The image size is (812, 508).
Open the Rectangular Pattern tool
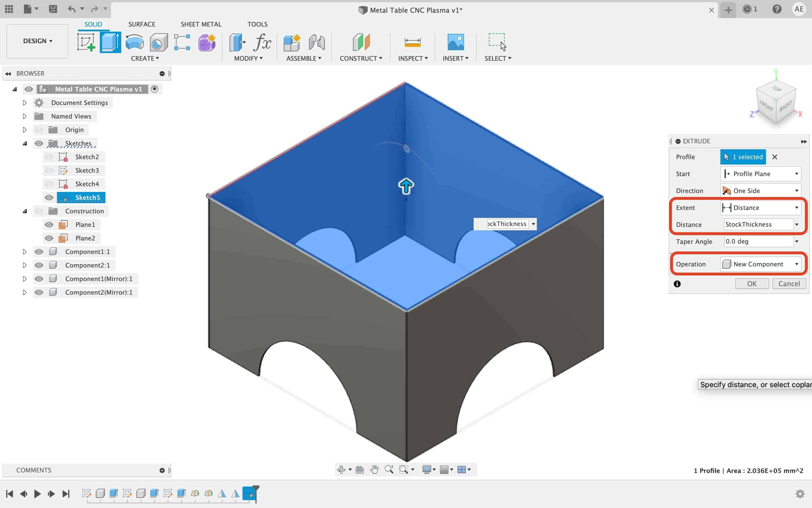(x=182, y=42)
